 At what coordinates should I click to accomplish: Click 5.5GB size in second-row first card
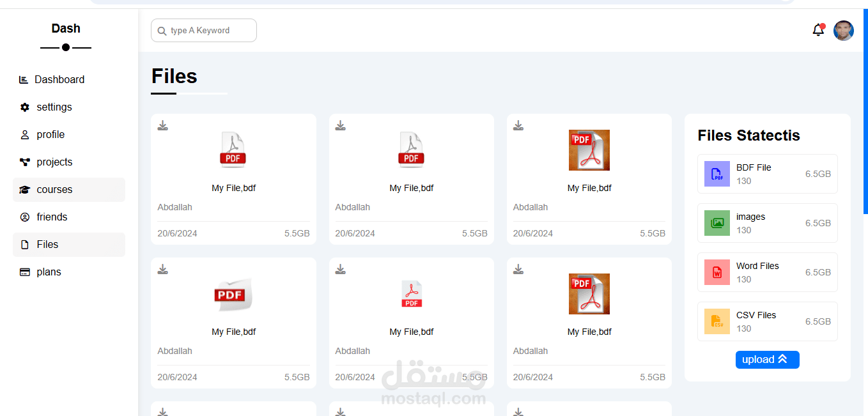pos(297,377)
